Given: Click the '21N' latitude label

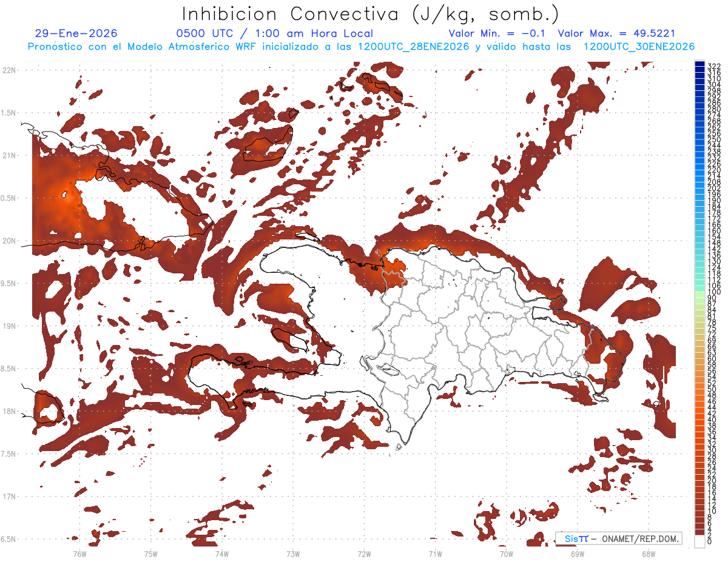Looking at the screenshot, I should (x=9, y=155).
